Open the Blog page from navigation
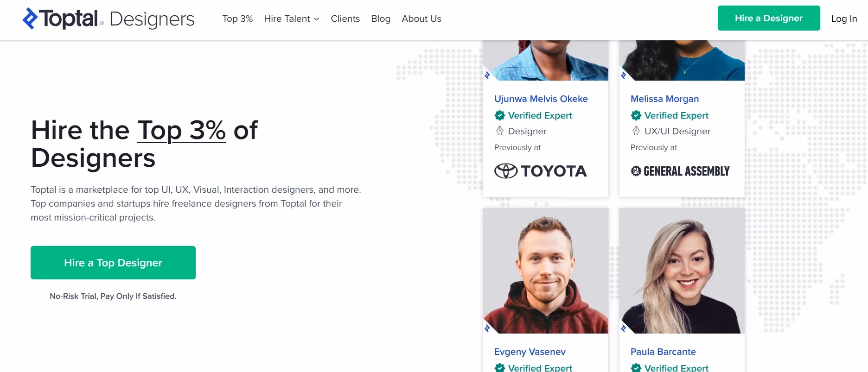 [381, 19]
